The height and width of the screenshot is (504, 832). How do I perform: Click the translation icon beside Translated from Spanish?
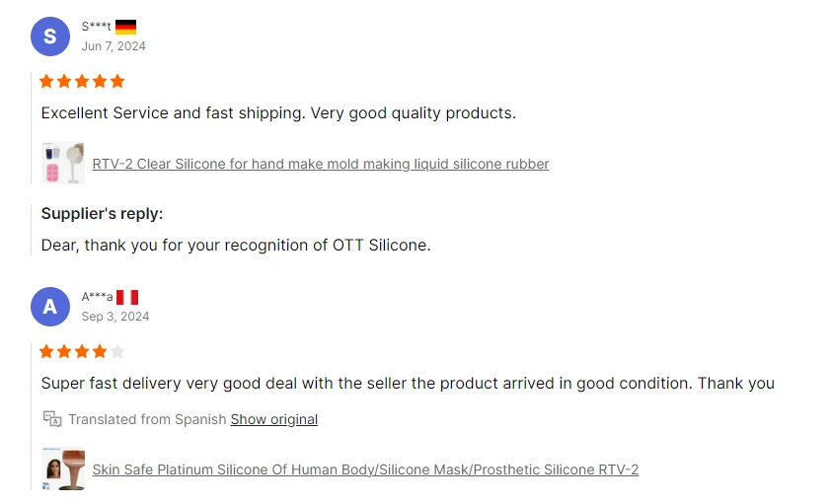tap(52, 419)
